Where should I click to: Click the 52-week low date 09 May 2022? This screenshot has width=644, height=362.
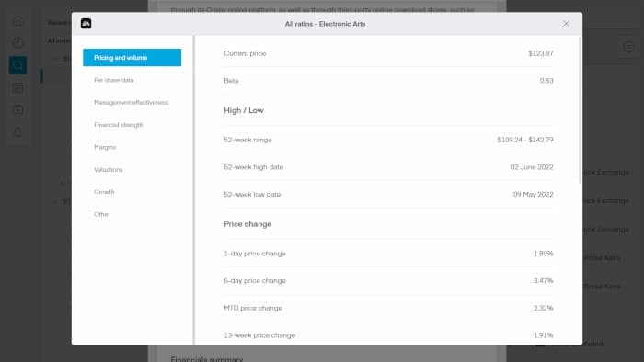[x=533, y=195]
